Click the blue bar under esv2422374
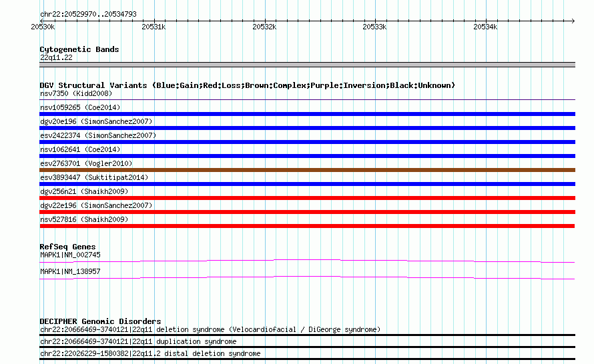The height and width of the screenshot is (364, 594). tap(307, 142)
